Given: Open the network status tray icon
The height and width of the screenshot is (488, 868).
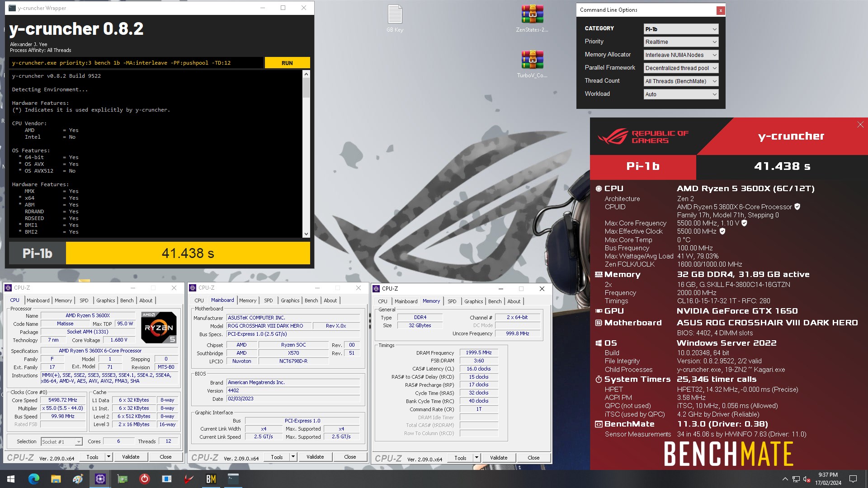Looking at the screenshot, I should click(796, 479).
